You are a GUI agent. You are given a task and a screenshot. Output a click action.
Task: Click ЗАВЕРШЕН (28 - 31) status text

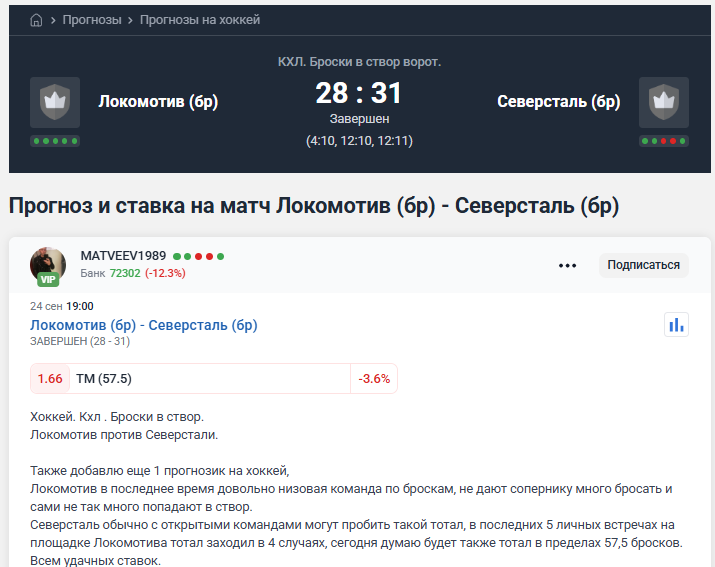coord(80,341)
